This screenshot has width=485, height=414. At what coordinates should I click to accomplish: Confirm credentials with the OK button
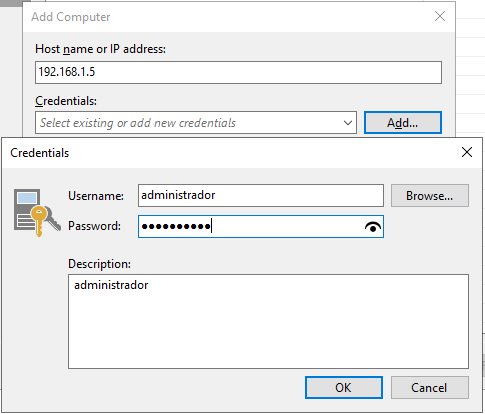344,388
